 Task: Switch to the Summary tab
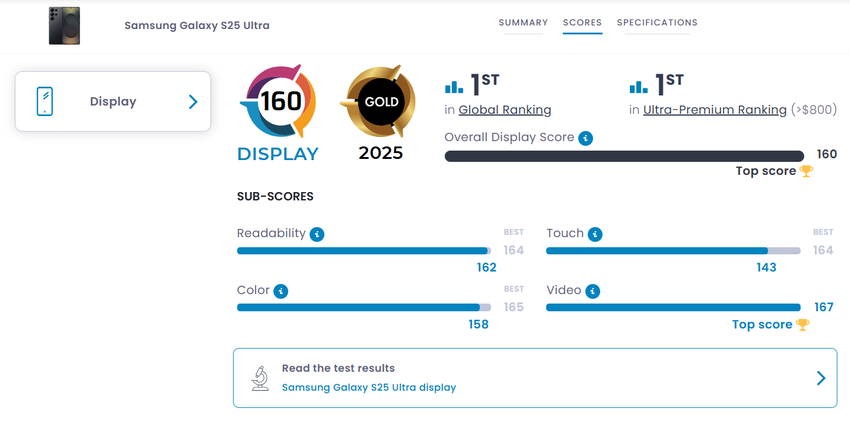(523, 23)
